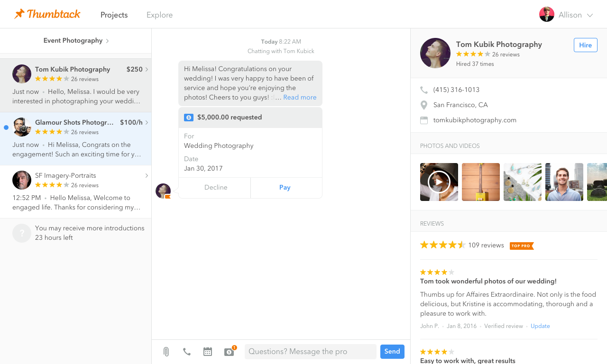
Task: Open the partially visible grass photo thumbnail
Action: pyautogui.click(x=597, y=182)
